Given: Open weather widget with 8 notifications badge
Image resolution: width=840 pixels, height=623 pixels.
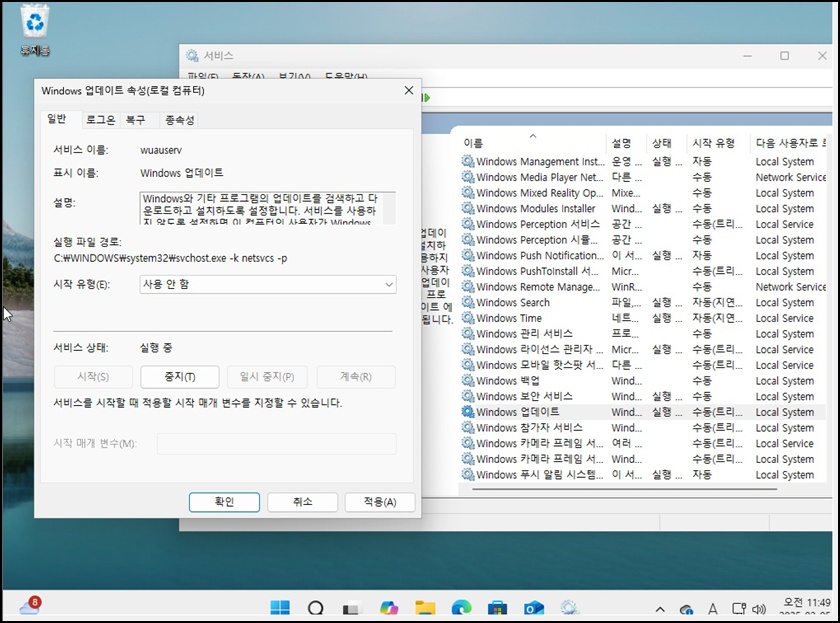Looking at the screenshot, I should click(30, 606).
